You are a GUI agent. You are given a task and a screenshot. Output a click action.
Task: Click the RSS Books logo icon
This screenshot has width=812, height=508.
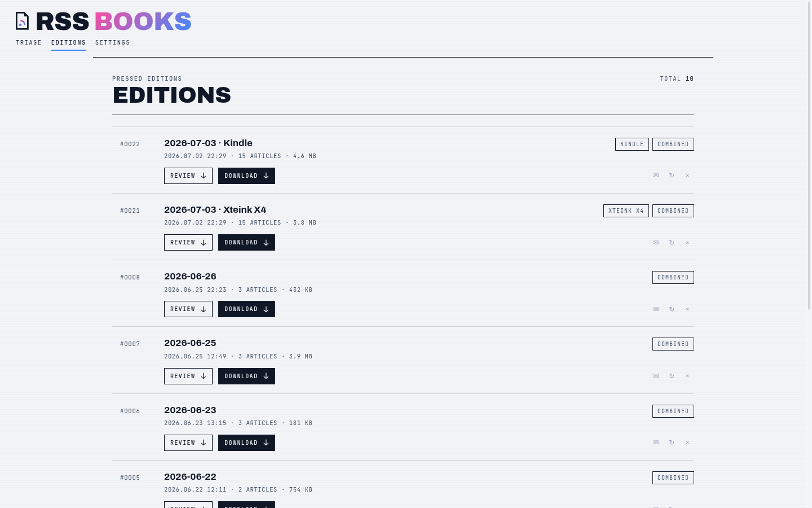[22, 21]
